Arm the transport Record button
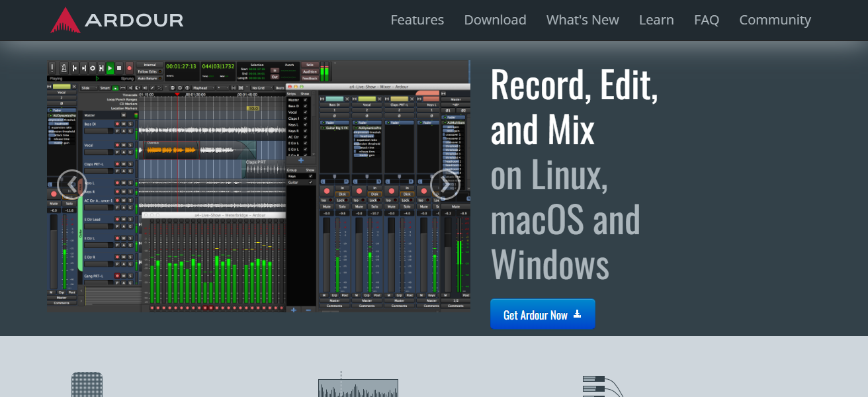Image resolution: width=868 pixels, height=397 pixels. 129,67
